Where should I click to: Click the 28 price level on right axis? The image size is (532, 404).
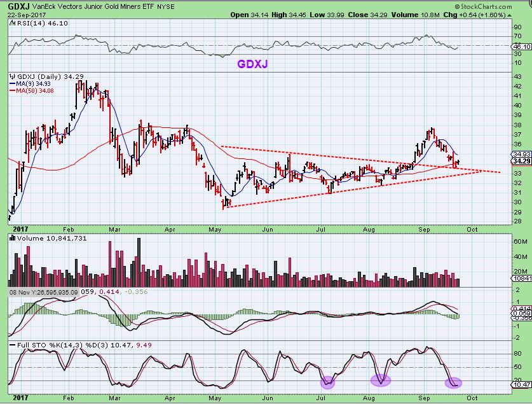518,221
